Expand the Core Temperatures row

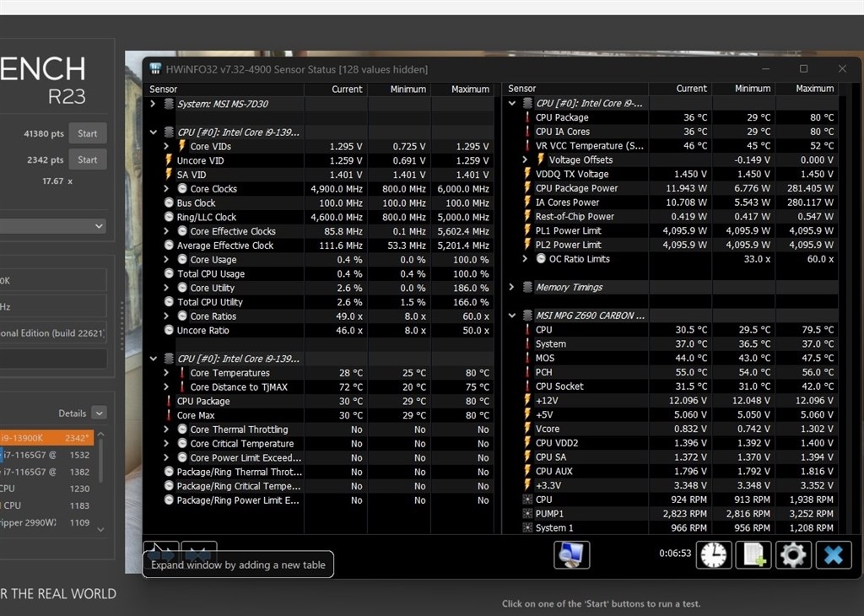[166, 372]
